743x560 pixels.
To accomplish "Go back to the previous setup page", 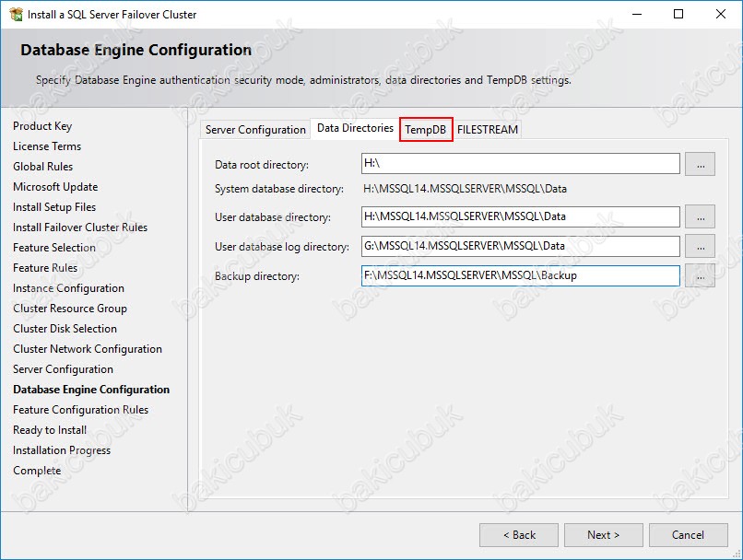I will pos(519,535).
